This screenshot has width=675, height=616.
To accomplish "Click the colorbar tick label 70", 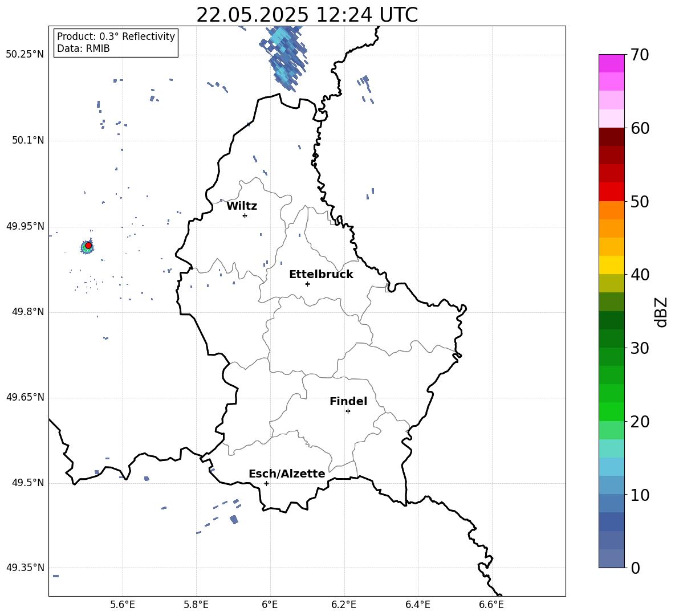I will click(640, 55).
